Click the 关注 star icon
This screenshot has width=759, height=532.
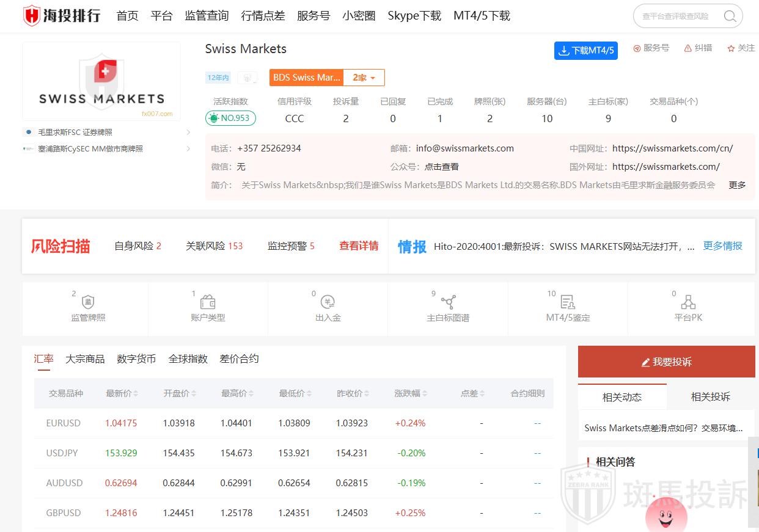point(731,48)
